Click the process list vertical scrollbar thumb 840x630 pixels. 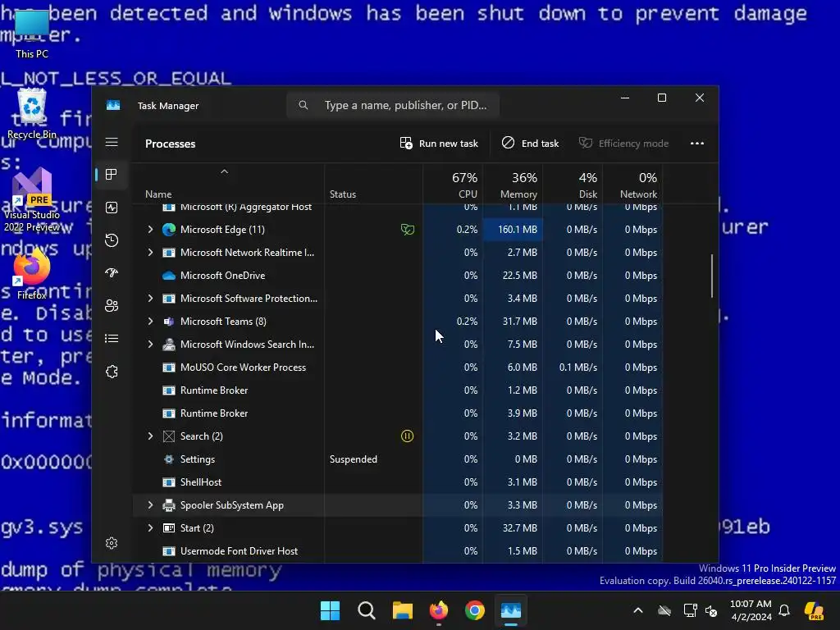(x=712, y=276)
